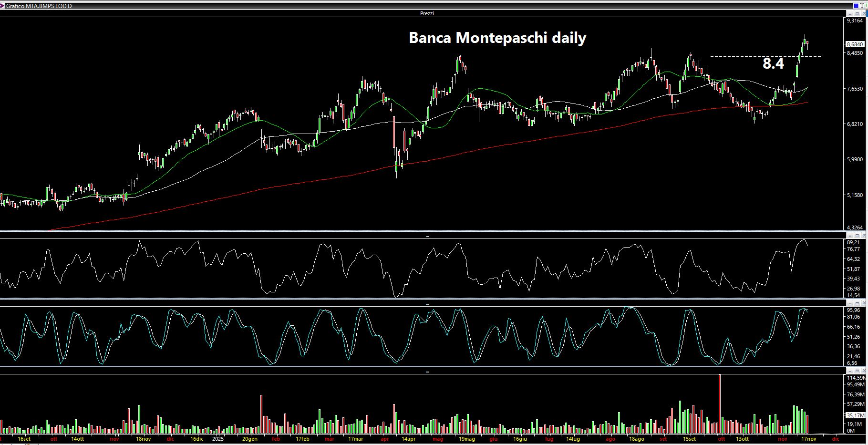Maximize the Prezzi price panel
Image resolution: width=868 pixels, height=445 pixels.
coord(856,13)
